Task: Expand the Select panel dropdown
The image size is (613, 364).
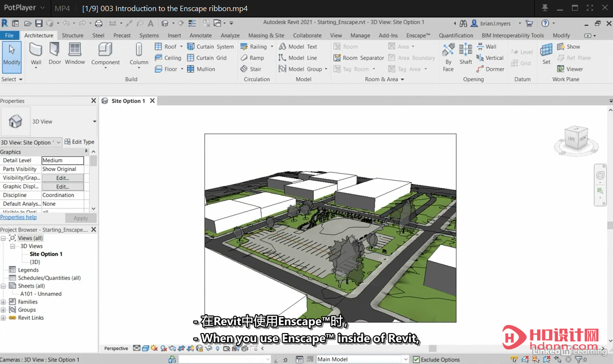Action: 12,79
